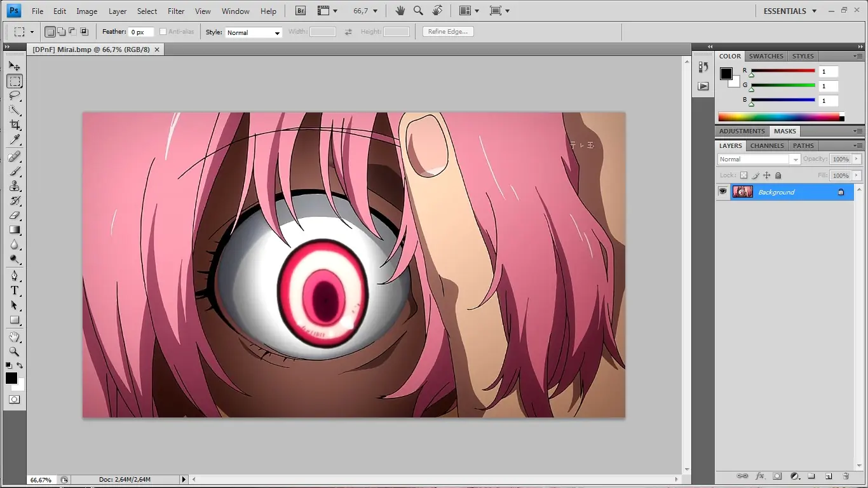Screen dimensions: 868x488
Task: Open the layer blend mode dropdown
Action: (x=759, y=159)
